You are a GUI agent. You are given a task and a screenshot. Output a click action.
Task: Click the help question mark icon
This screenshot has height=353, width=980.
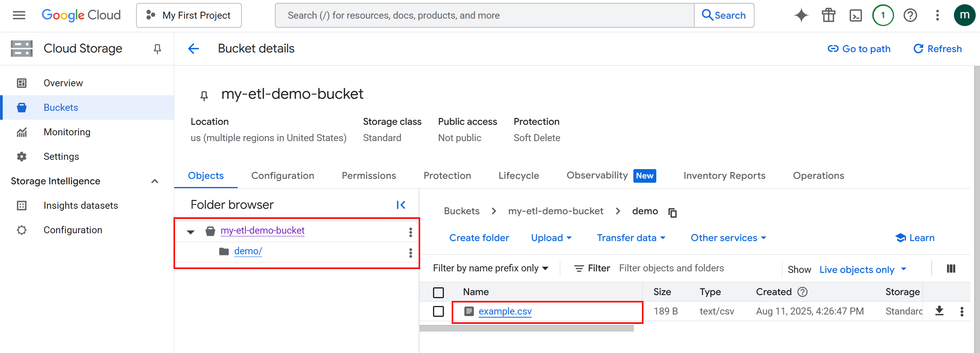(x=910, y=15)
